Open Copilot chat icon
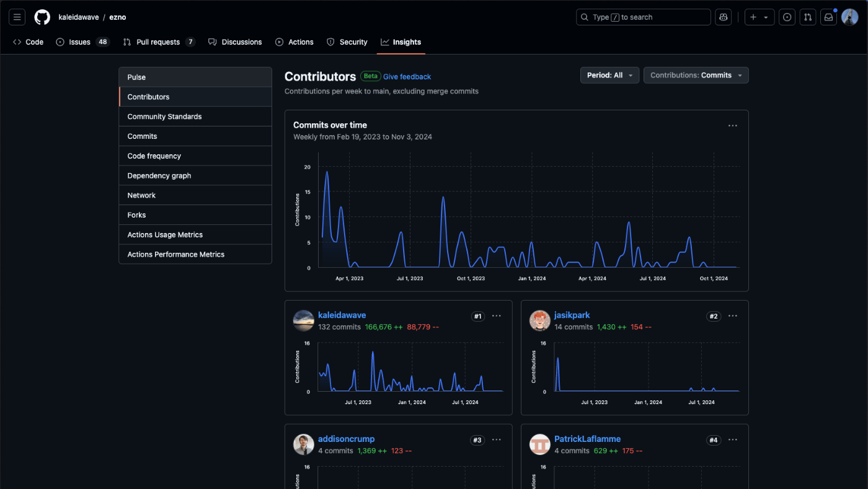Image resolution: width=868 pixels, height=489 pixels. (x=724, y=17)
